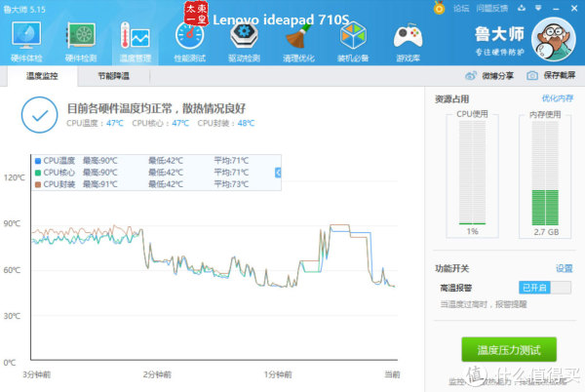Click 鲁大师 5.15 title text
585x392 pixels.
click(24, 9)
